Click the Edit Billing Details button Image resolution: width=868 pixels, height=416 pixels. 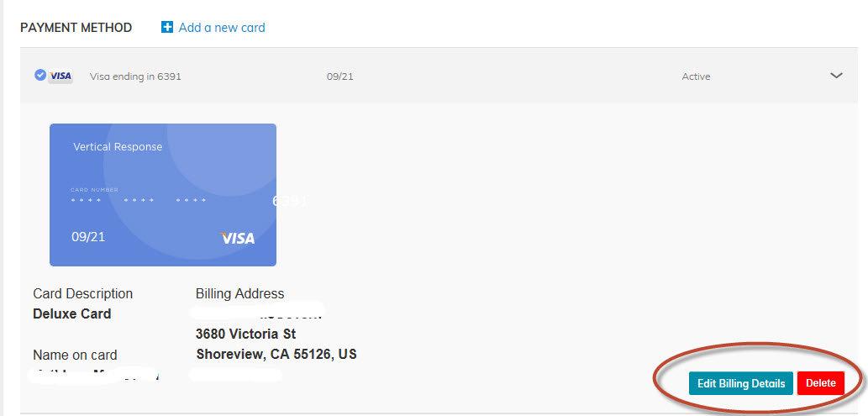point(740,383)
